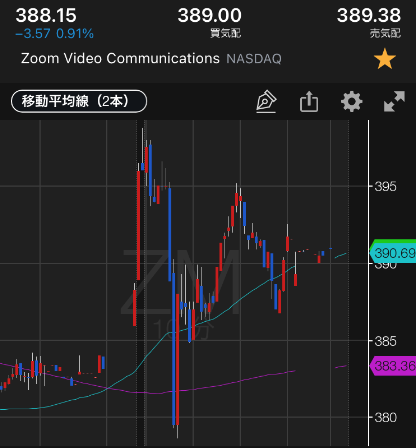Click the magenta 383.36 moving average tag
416x448 pixels.
tap(393, 366)
